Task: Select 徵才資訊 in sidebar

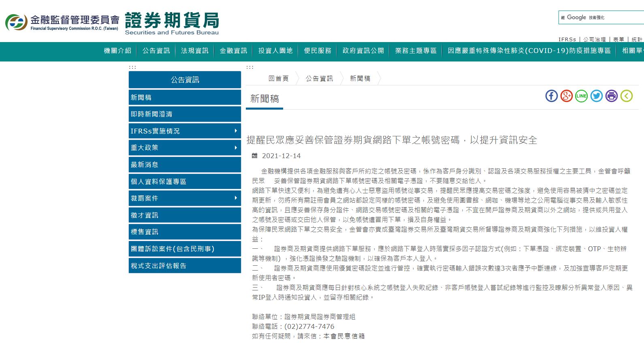Action: coord(185,215)
